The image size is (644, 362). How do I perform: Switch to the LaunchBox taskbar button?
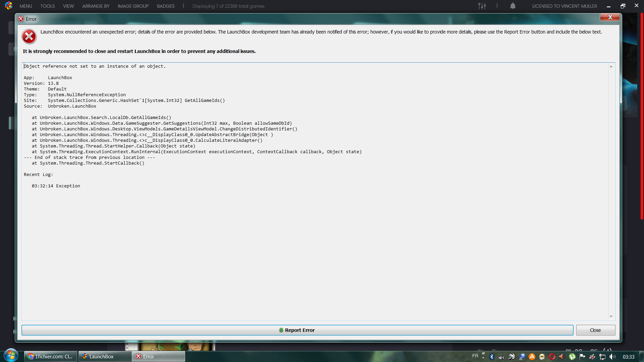pos(105,356)
